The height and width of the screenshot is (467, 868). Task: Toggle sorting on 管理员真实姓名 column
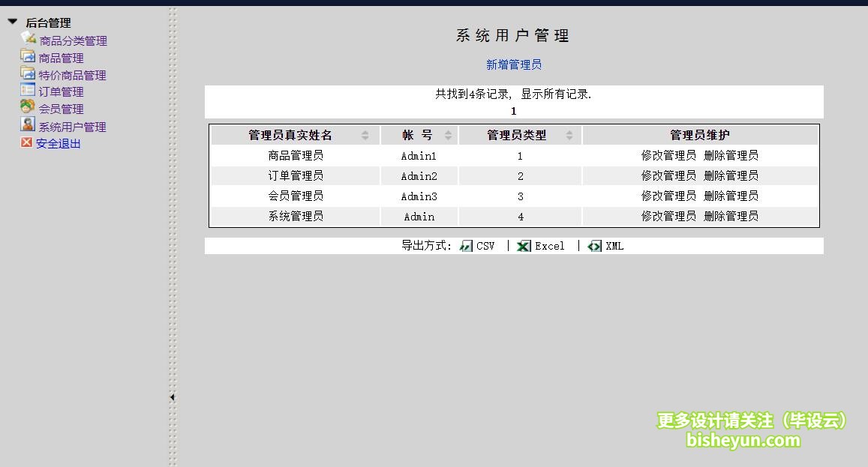pyautogui.click(x=365, y=134)
